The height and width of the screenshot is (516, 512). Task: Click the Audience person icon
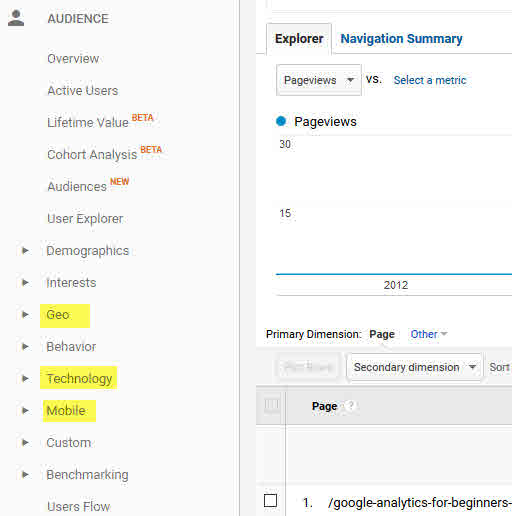(x=16, y=18)
